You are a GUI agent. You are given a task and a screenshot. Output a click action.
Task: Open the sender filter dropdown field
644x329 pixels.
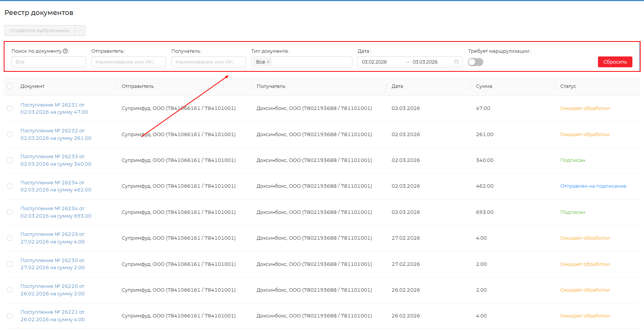pos(128,62)
